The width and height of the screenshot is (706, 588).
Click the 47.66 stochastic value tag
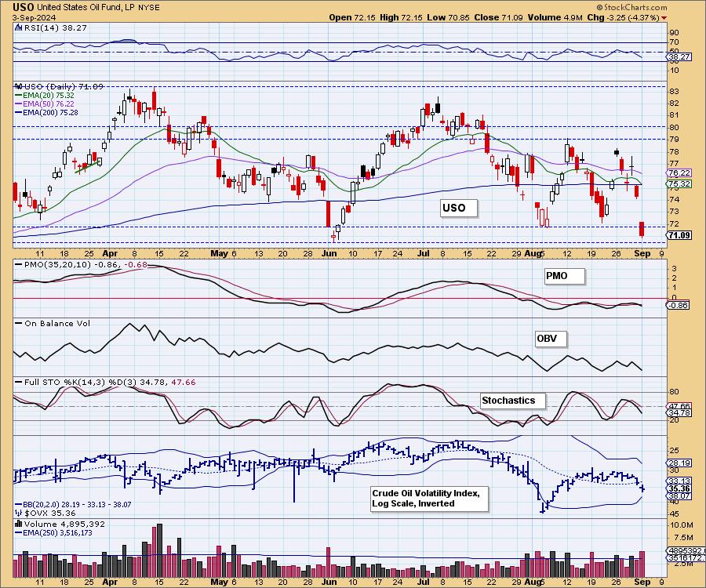click(x=679, y=406)
